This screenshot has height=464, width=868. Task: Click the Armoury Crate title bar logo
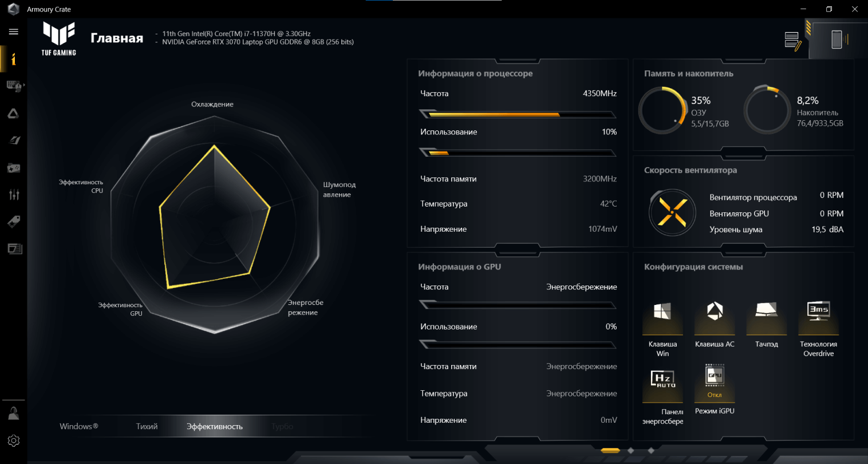13,9
